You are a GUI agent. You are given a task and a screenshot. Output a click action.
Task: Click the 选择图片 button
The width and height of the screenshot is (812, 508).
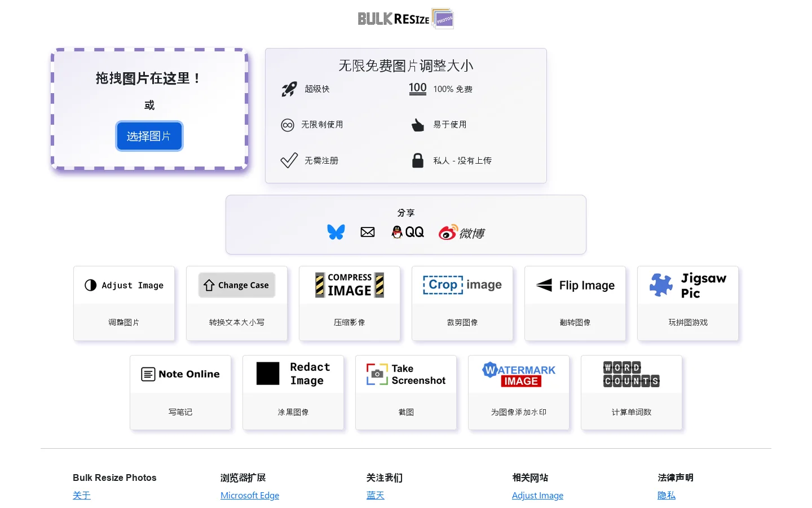tap(149, 136)
